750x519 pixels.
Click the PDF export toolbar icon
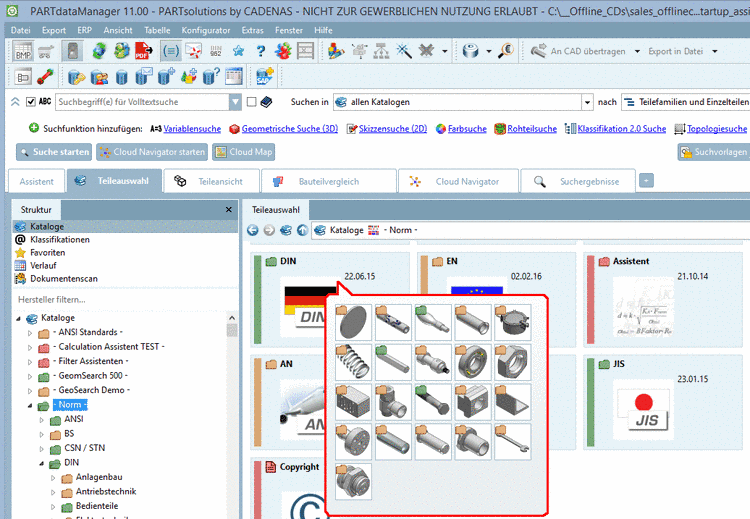pos(143,51)
